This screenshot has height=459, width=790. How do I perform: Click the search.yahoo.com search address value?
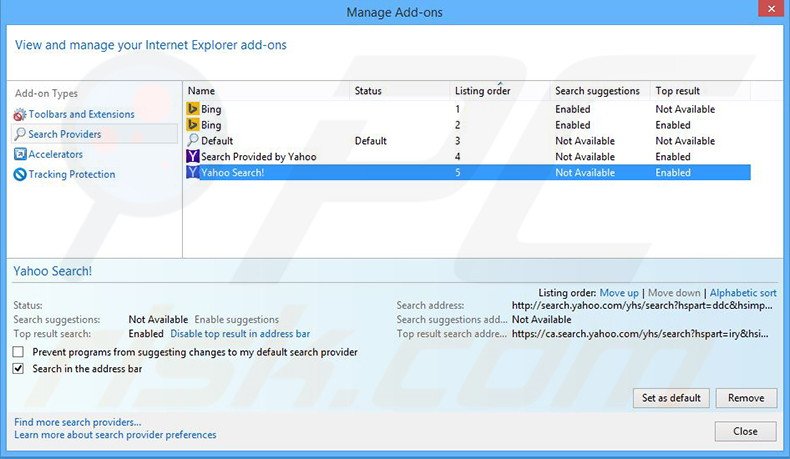[642, 305]
